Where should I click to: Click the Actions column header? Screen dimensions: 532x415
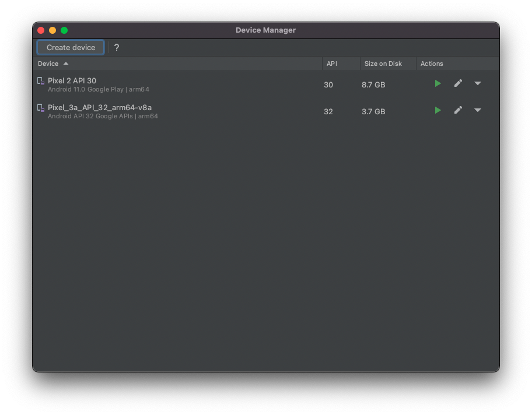[432, 64]
